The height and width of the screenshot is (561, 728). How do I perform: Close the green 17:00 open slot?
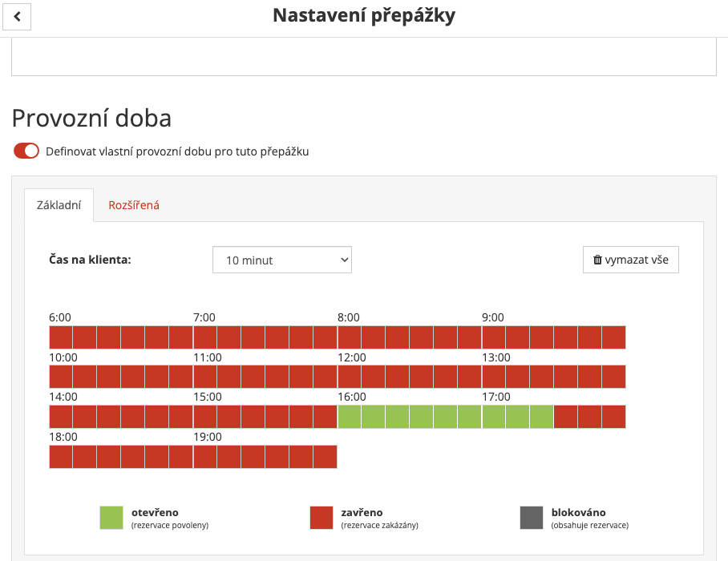tap(494, 417)
